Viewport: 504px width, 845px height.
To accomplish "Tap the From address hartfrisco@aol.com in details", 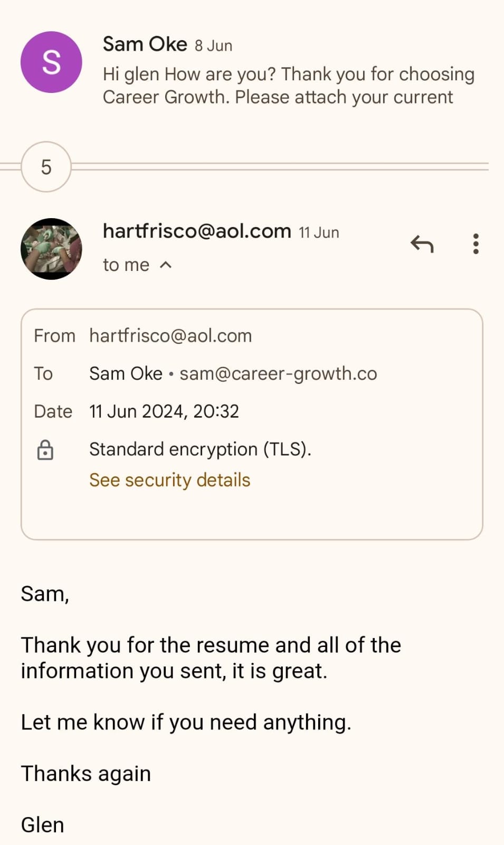I will pos(170,336).
